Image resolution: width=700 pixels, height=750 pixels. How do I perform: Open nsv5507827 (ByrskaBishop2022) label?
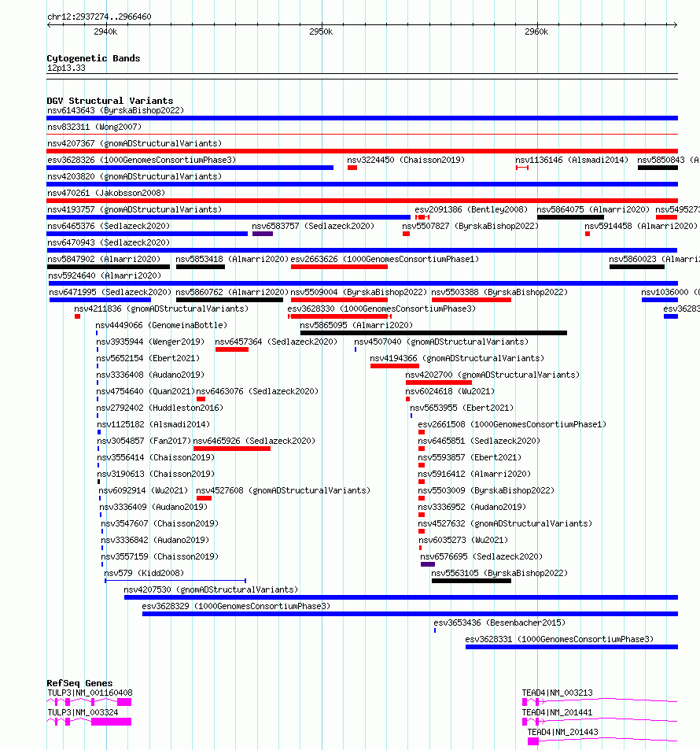[x=470, y=226]
